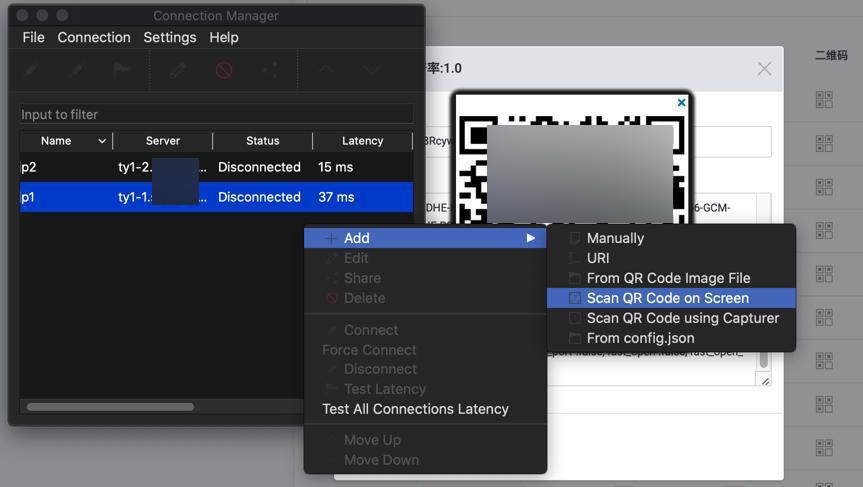Screen dimensions: 863x487
Task: Toggle sort arrow on Name column
Action: [x=102, y=141]
